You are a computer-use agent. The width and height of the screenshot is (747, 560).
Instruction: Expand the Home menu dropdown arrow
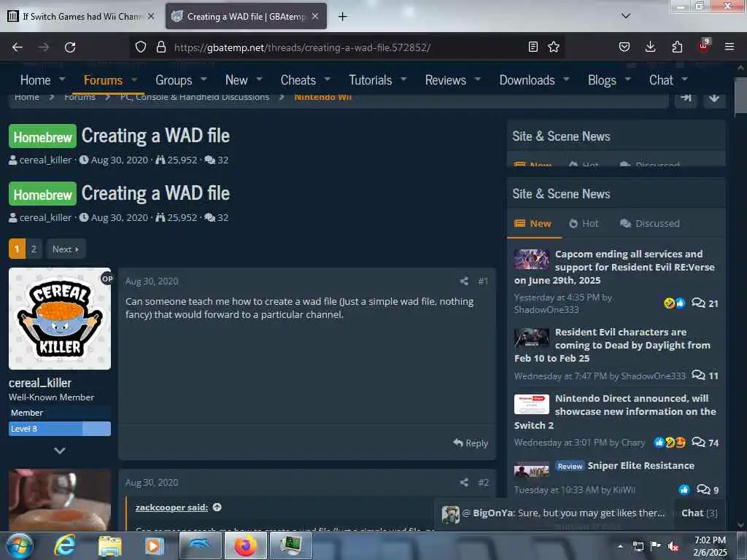coord(62,79)
